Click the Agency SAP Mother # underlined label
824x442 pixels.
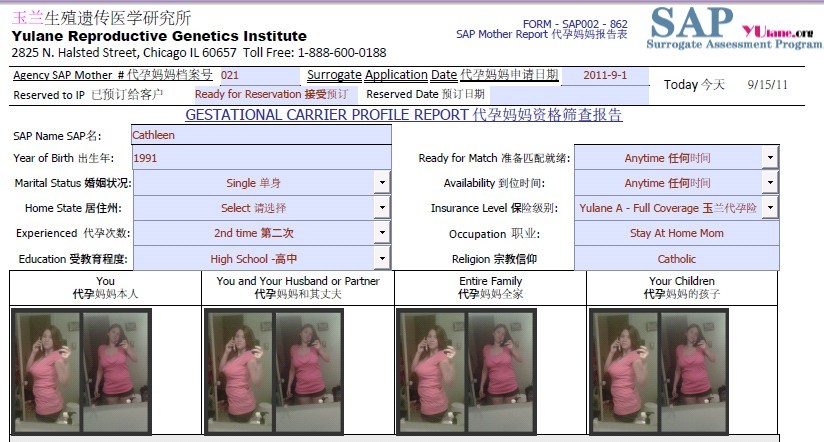coord(112,75)
